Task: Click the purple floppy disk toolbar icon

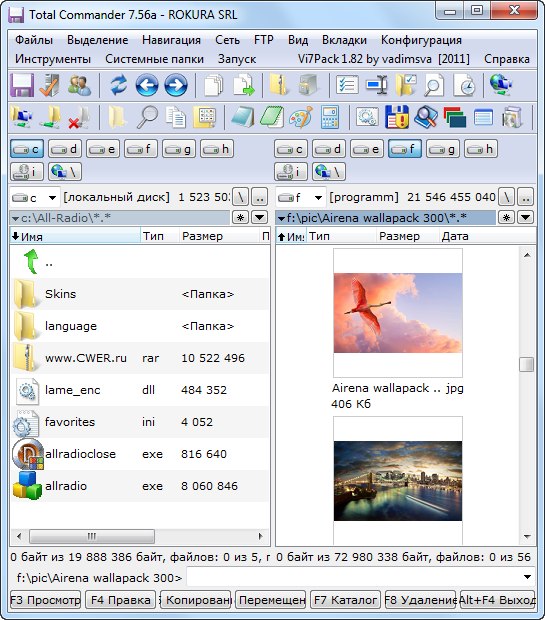Action: [x=22, y=85]
